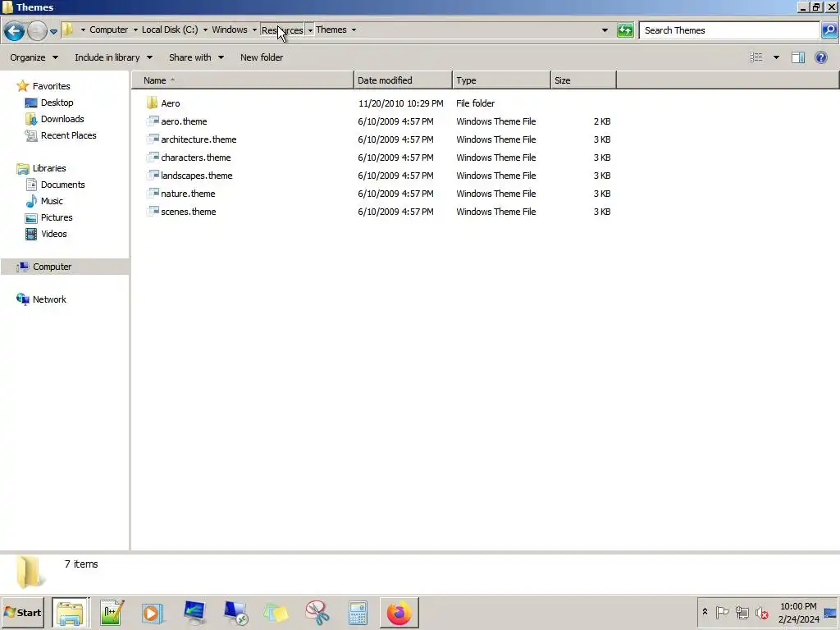Image resolution: width=840 pixels, height=630 pixels.
Task: Select the aero.theme file icon
Action: (153, 121)
